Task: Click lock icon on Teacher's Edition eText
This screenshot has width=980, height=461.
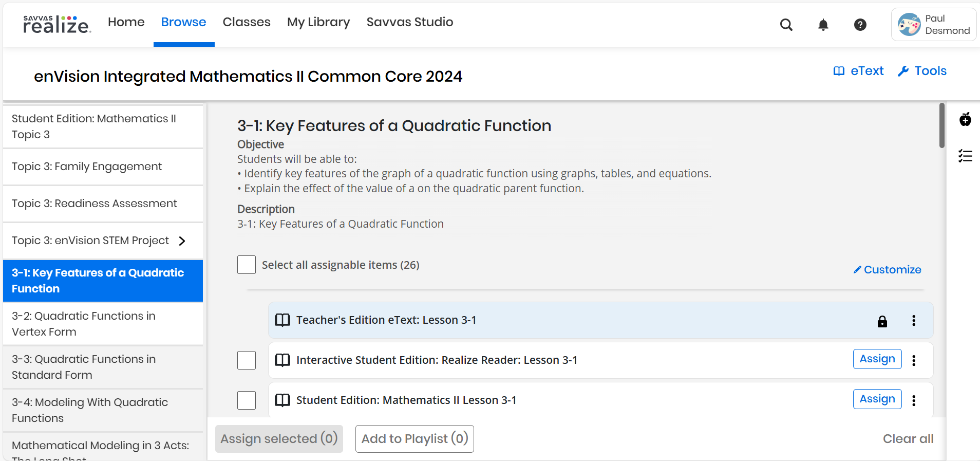Action: point(882,321)
